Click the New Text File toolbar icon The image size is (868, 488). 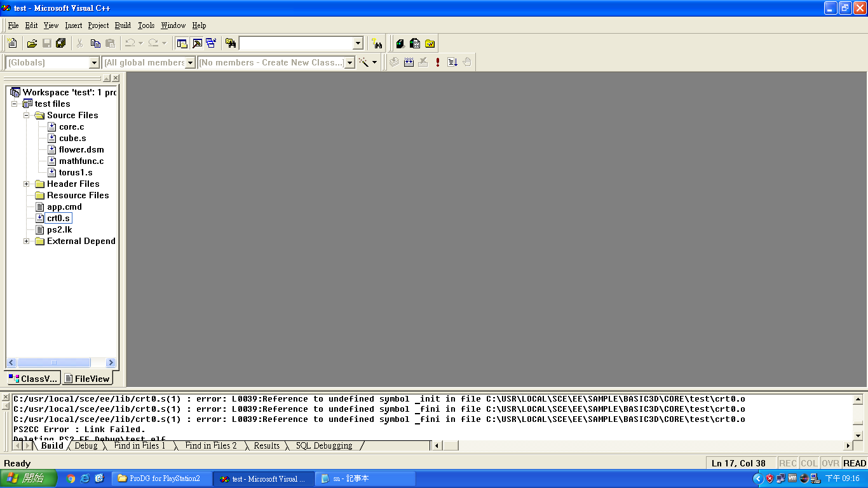12,43
